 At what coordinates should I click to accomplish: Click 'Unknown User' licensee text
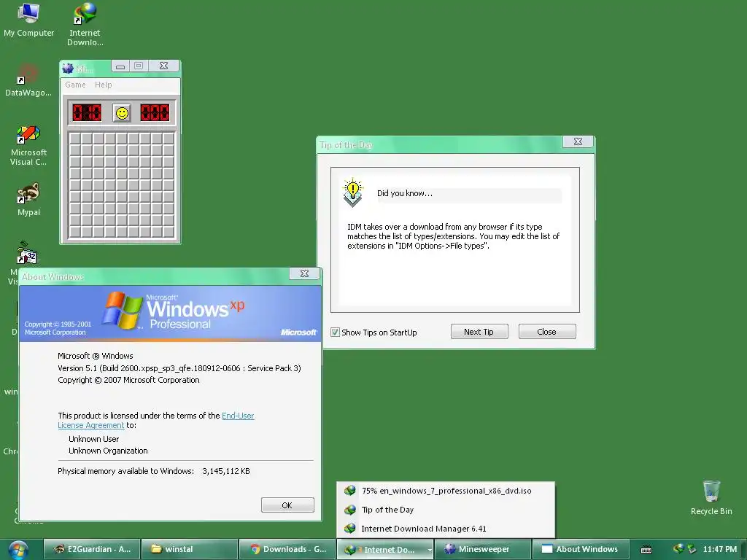coord(94,439)
